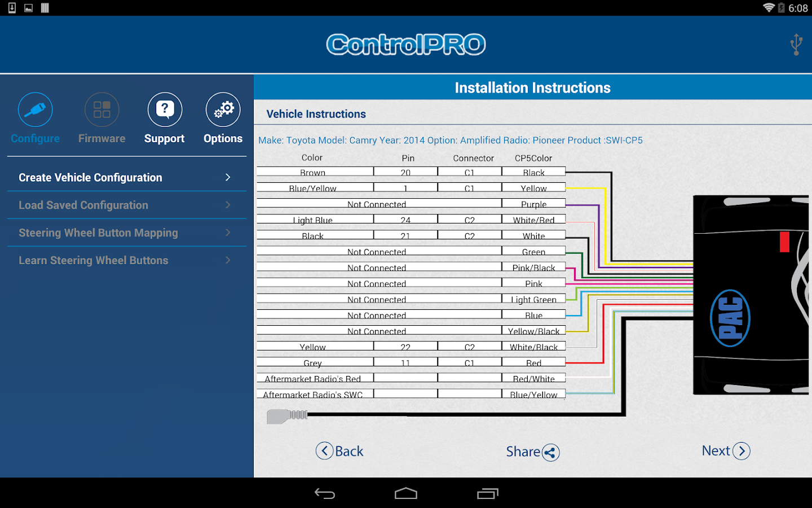The width and height of the screenshot is (812, 508).
Task: Tap the picture notification icon in status bar
Action: pos(28,8)
